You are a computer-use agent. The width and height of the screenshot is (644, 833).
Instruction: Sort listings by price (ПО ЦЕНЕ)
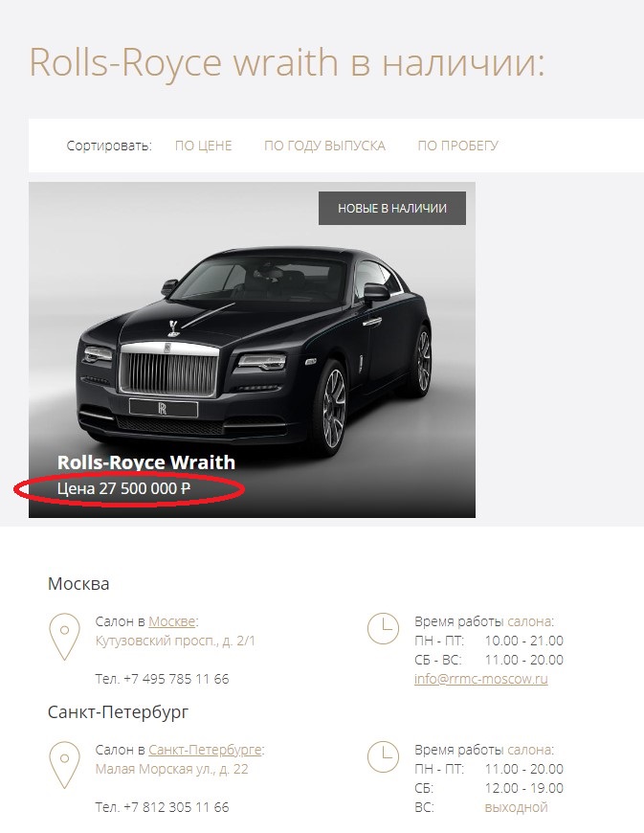click(x=203, y=146)
